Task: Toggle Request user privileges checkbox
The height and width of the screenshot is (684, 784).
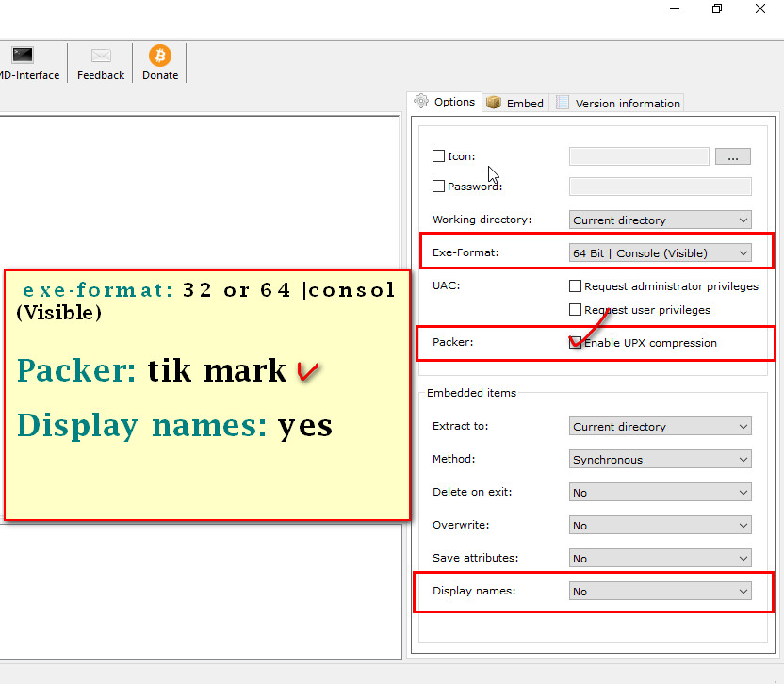Action: tap(576, 310)
